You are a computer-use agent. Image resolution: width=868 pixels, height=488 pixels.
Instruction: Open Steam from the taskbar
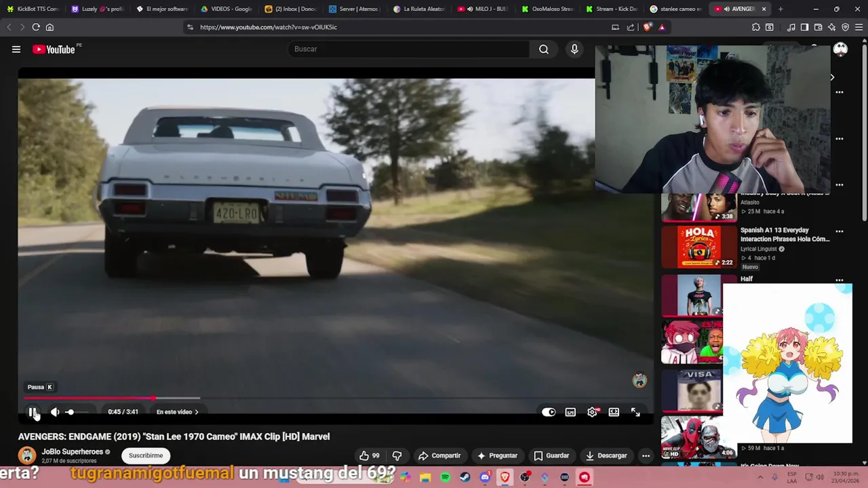[465, 477]
